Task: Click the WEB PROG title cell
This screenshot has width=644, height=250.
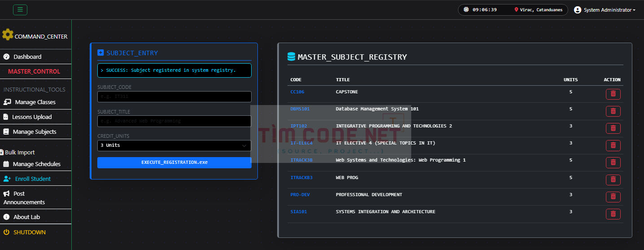Action: click(x=347, y=177)
